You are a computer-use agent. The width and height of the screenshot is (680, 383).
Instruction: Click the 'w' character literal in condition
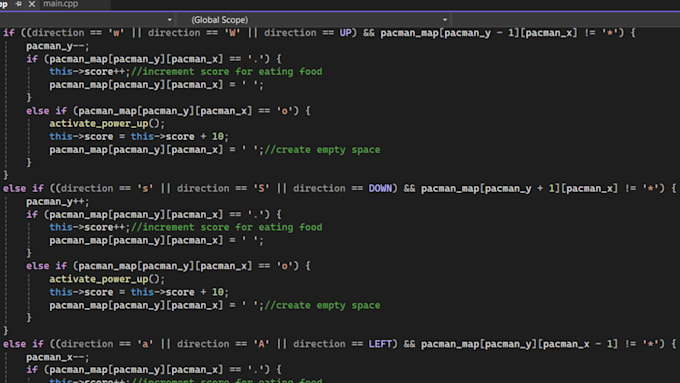coord(116,33)
